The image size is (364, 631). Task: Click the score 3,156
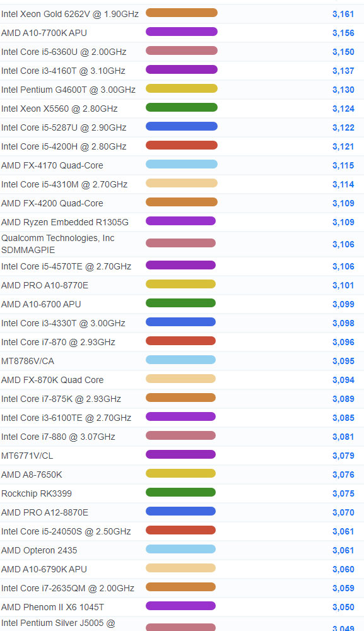[x=343, y=33]
